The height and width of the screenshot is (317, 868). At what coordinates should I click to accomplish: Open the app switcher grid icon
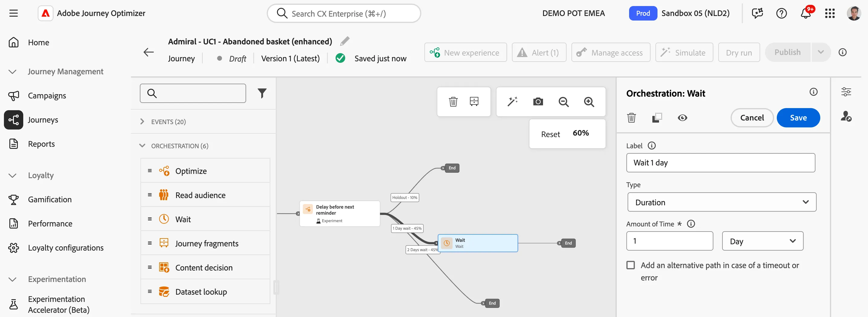(x=830, y=14)
